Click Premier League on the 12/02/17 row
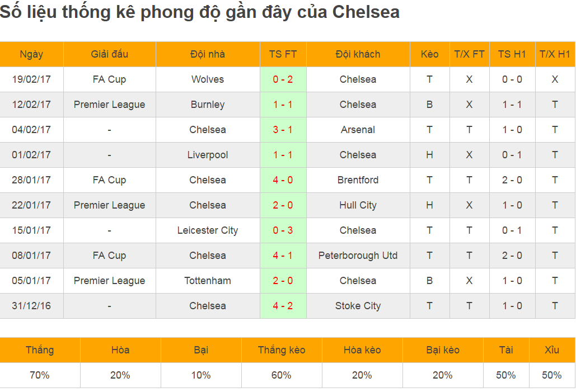Screen dimensions: 576x392 pos(109,105)
